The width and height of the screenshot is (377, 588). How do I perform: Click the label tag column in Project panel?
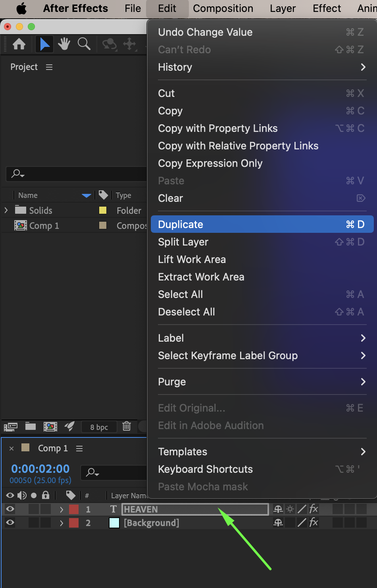tap(103, 195)
